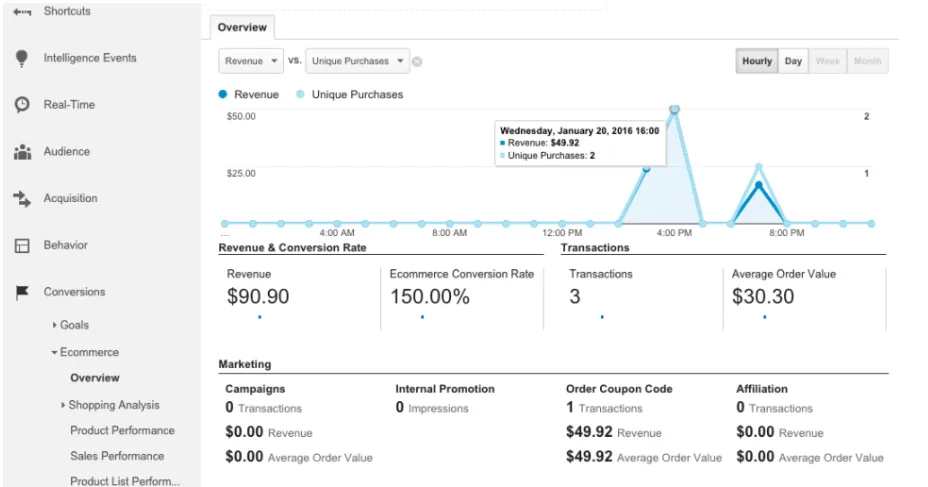Click Campaigns $0.00 Average Order Value
The height and width of the screenshot is (487, 928).
pos(299,457)
